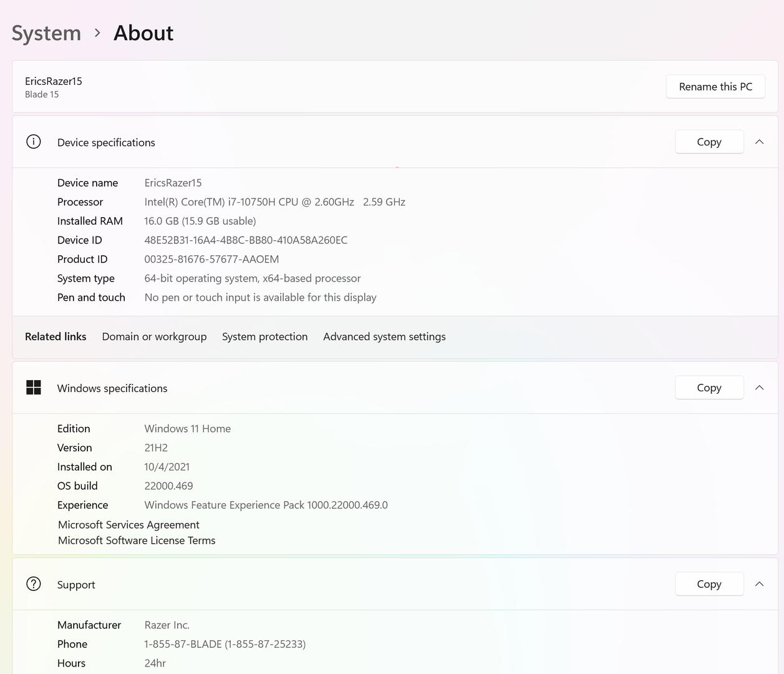
Task: Click the Version 21H2 value
Action: pyautogui.click(x=156, y=448)
